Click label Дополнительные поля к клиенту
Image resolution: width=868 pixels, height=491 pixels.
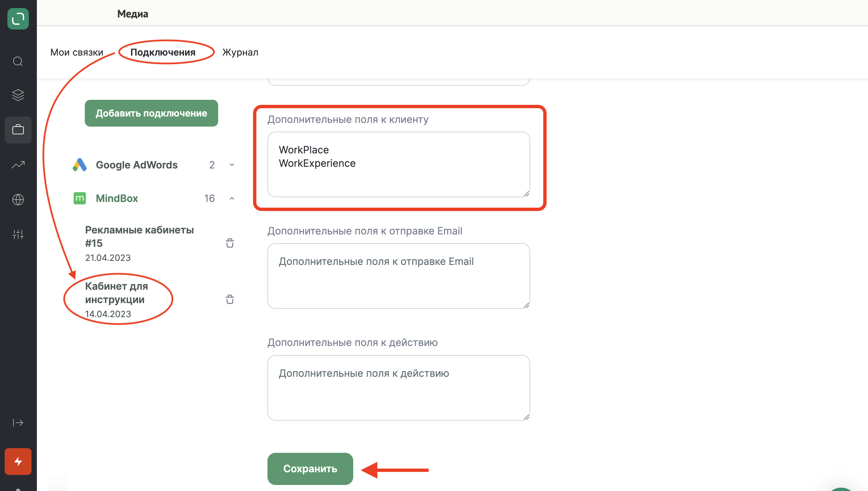click(348, 119)
